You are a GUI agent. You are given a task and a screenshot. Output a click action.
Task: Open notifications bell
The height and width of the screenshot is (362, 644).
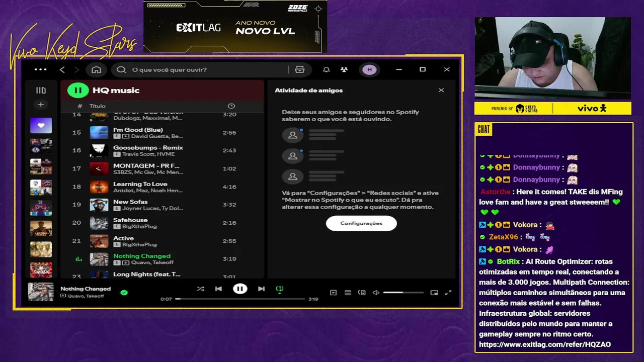pos(326,70)
